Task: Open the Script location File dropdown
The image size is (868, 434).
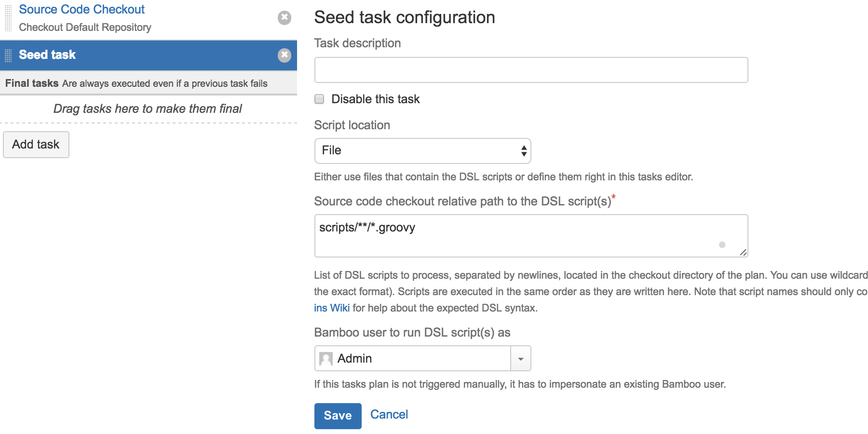Action: pyautogui.click(x=422, y=151)
